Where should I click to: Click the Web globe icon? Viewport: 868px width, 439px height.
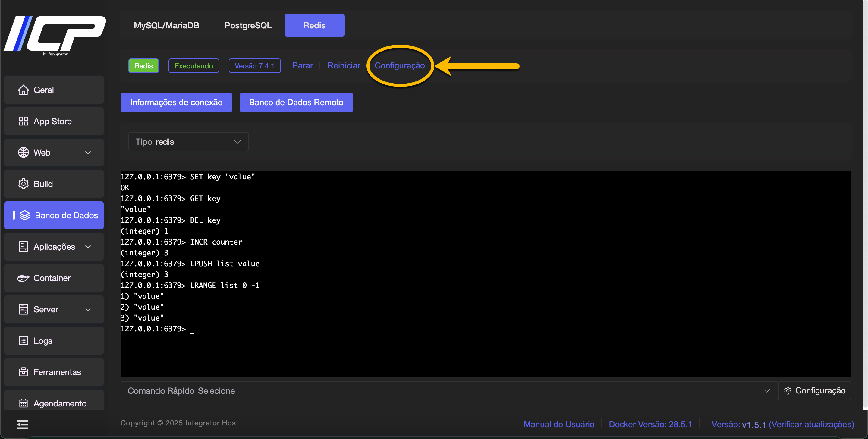pos(23,153)
